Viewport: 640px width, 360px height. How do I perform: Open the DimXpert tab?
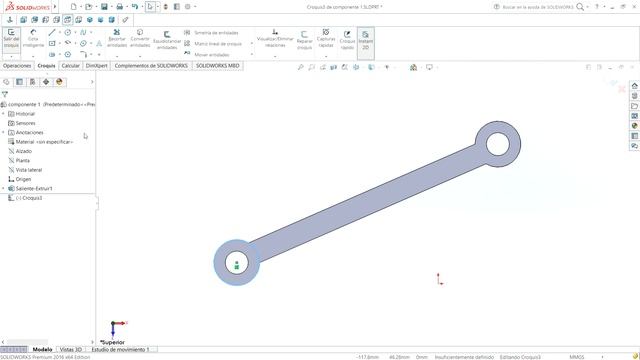tap(97, 66)
